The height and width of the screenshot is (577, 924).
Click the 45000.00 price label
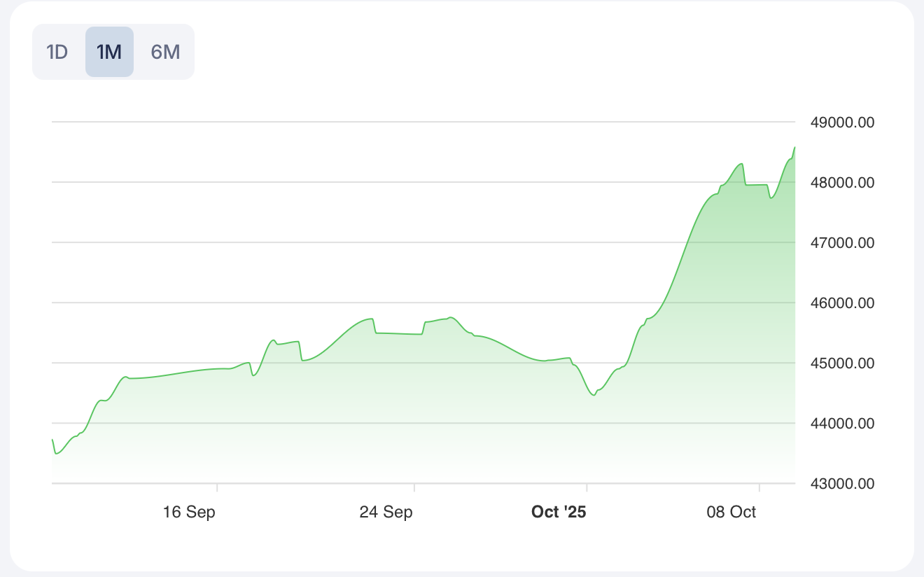click(842, 363)
